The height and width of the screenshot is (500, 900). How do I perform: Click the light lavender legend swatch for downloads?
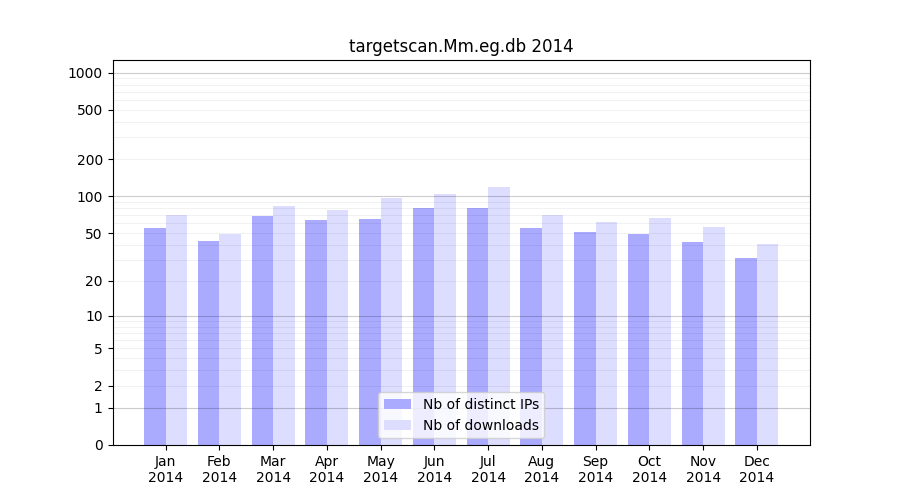pos(397,425)
